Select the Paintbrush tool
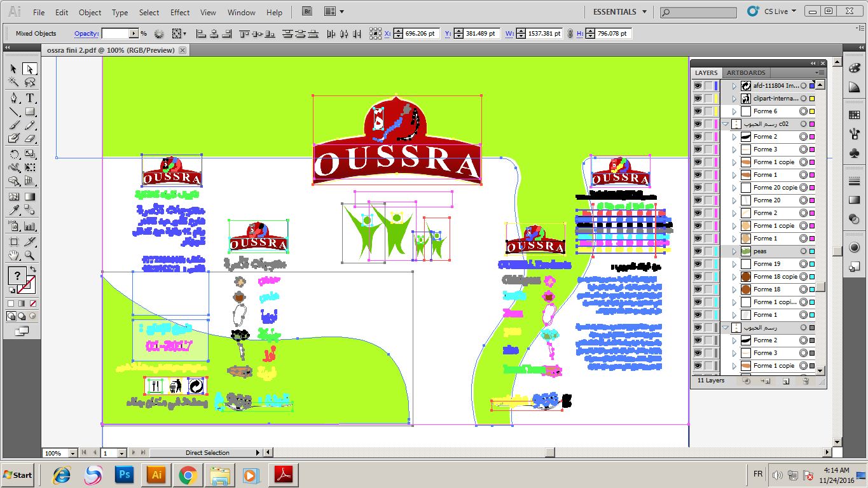 (x=13, y=125)
